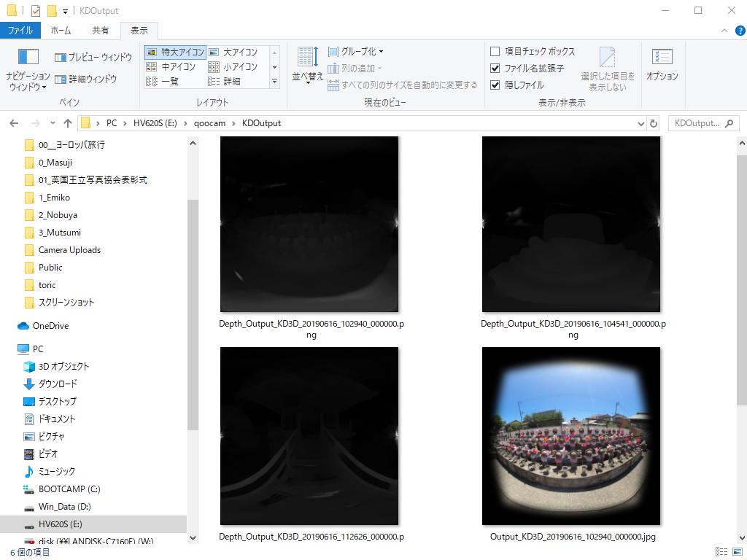747x560 pixels.
Task: Select Large Icons (大アイコン) layout
Action: (x=233, y=52)
